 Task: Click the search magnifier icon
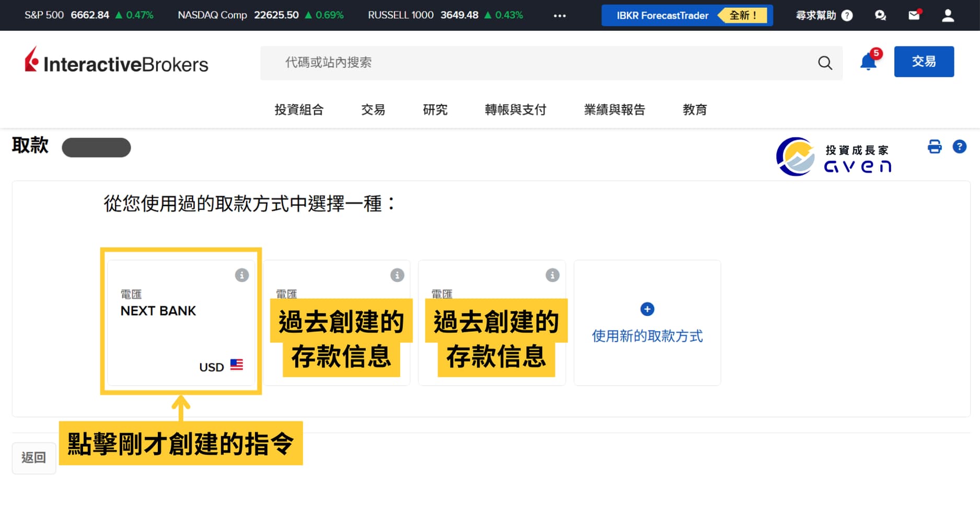pyautogui.click(x=825, y=63)
